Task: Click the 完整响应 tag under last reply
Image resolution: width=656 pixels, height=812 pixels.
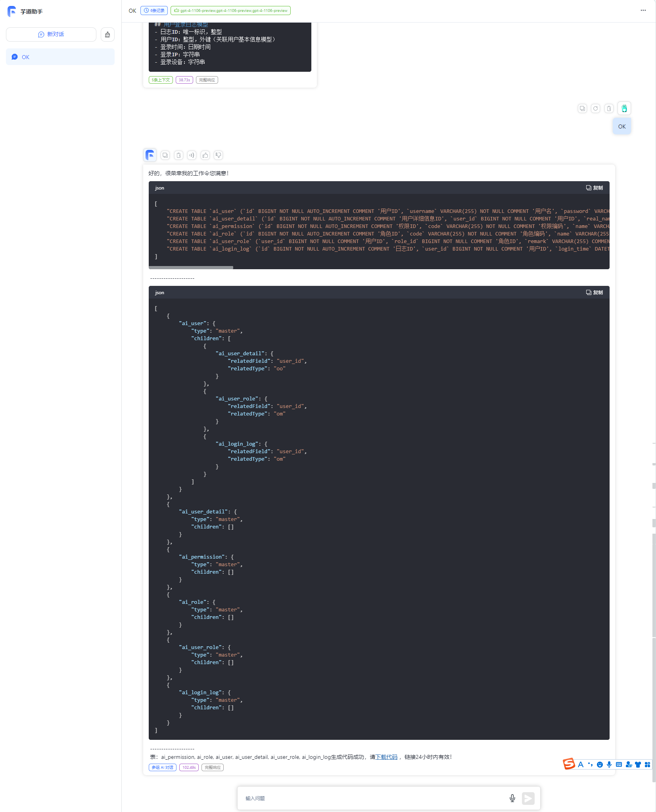Action: [x=213, y=768]
